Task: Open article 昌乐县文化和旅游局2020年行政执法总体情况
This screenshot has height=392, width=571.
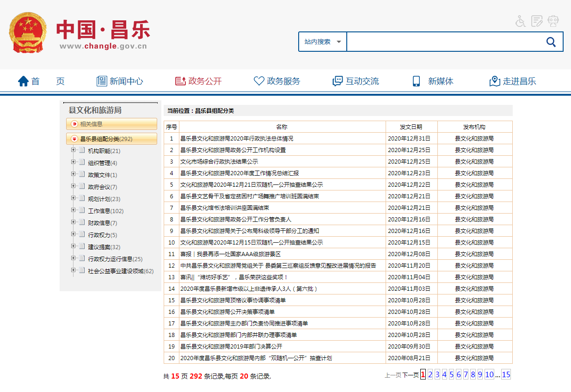Action: [x=236, y=138]
